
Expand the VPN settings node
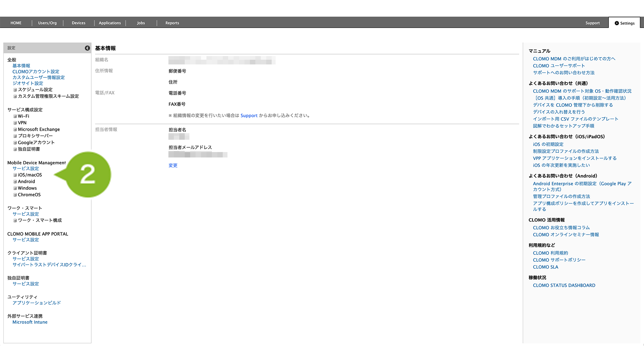tap(15, 123)
